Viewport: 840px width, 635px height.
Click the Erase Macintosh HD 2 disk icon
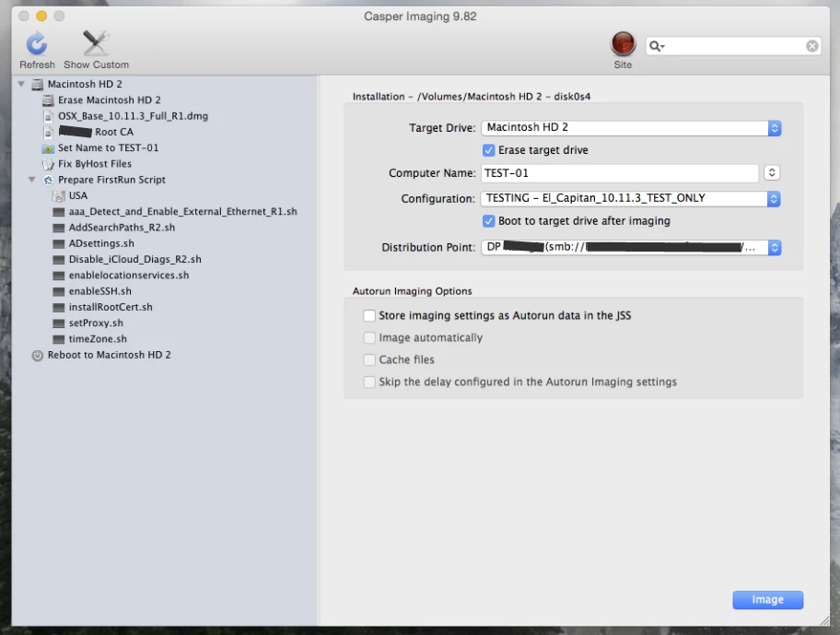[48, 100]
